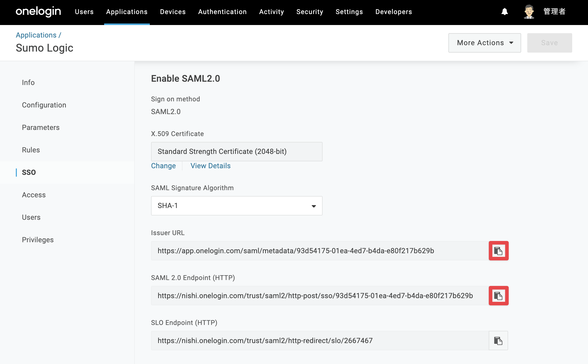Click the Enable SAML2.0 heading
Screen dimensions: 588x364
point(186,78)
